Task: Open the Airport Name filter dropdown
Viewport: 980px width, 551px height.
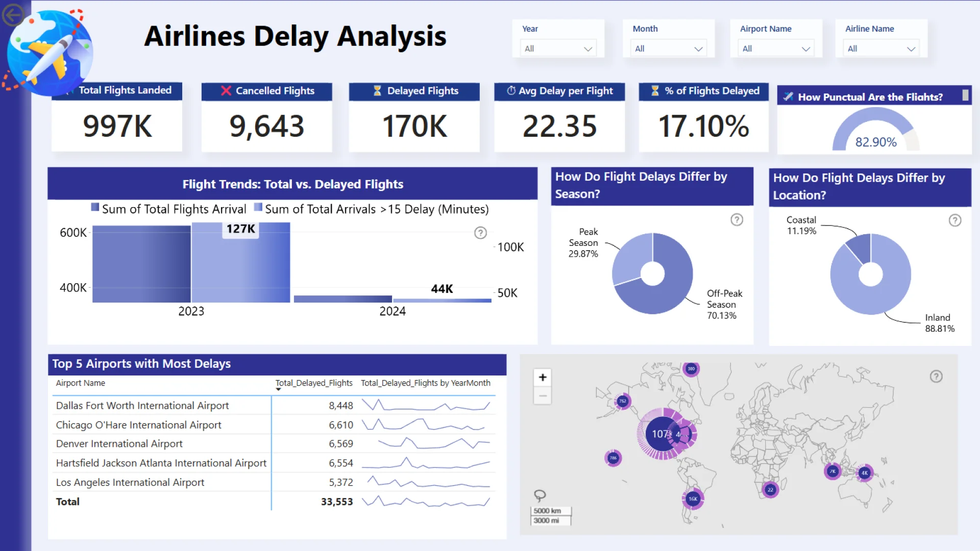Action: tap(776, 48)
